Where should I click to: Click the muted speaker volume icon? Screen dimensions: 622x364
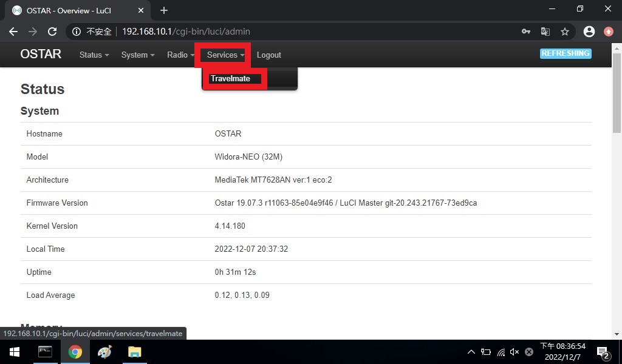coord(514,352)
